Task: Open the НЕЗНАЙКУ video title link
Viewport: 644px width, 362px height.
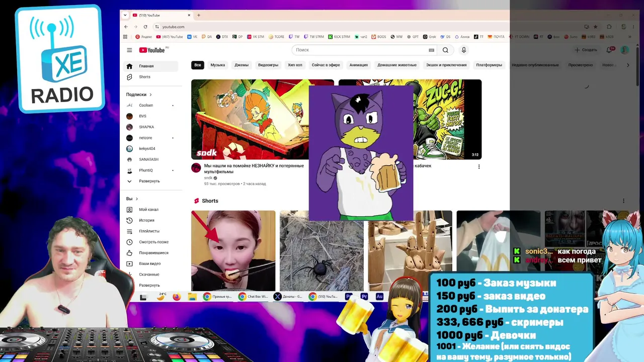Action: (x=254, y=168)
